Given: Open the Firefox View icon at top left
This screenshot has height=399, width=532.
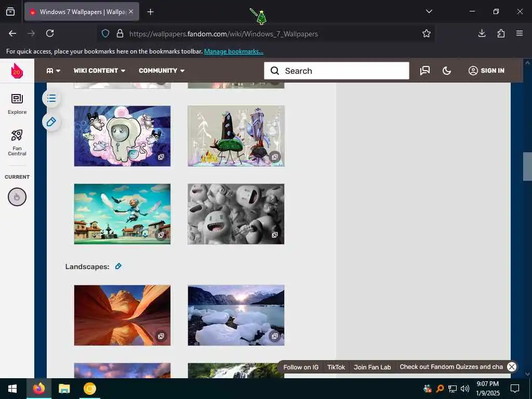Looking at the screenshot, I should click(10, 11).
